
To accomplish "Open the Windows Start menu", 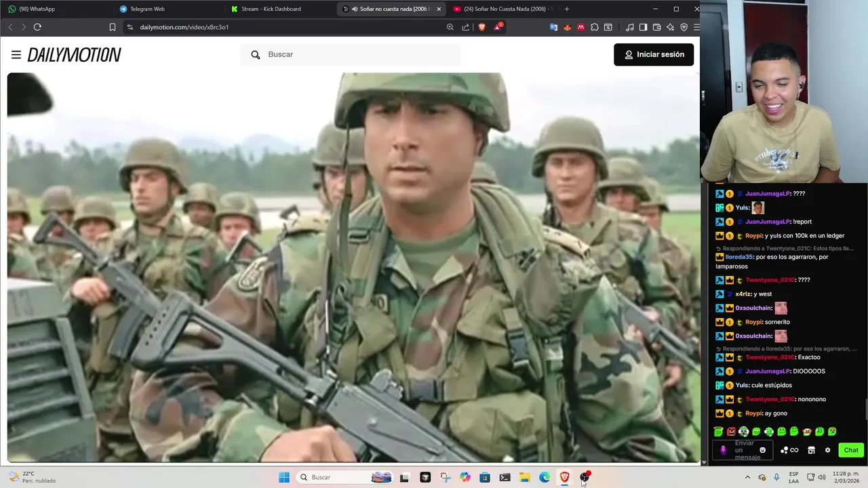I will 284,477.
